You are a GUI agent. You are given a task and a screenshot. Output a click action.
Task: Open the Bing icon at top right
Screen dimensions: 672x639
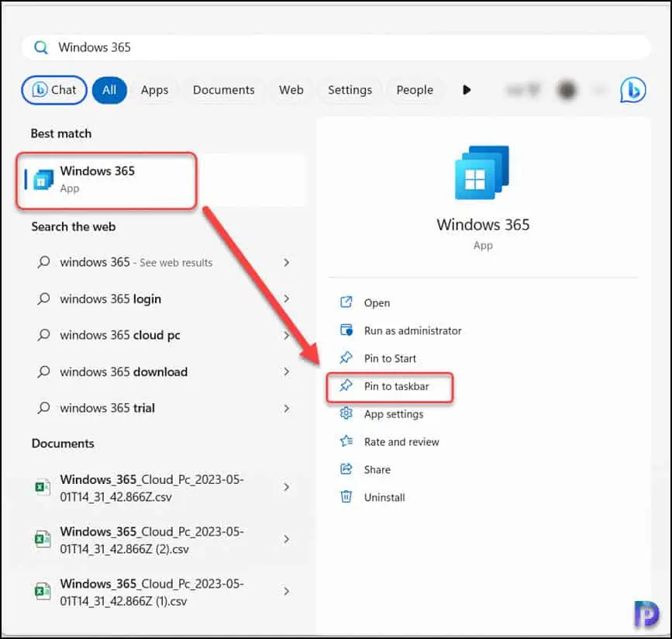[633, 90]
